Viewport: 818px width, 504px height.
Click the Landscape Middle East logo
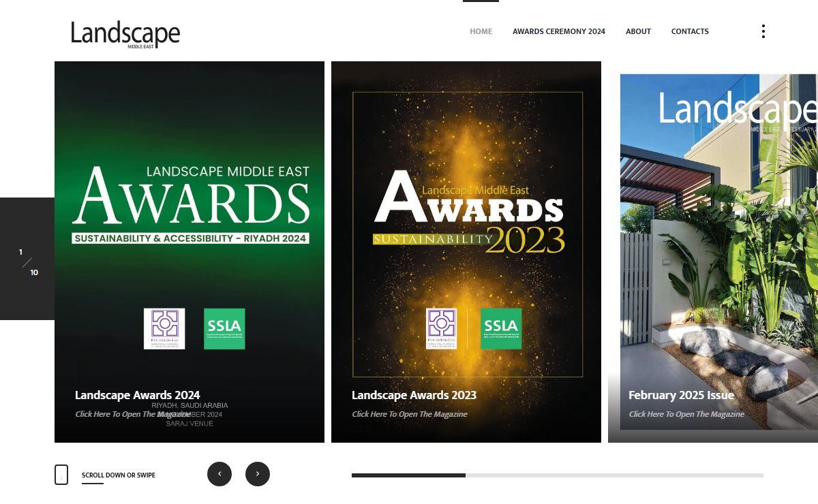pos(125,35)
